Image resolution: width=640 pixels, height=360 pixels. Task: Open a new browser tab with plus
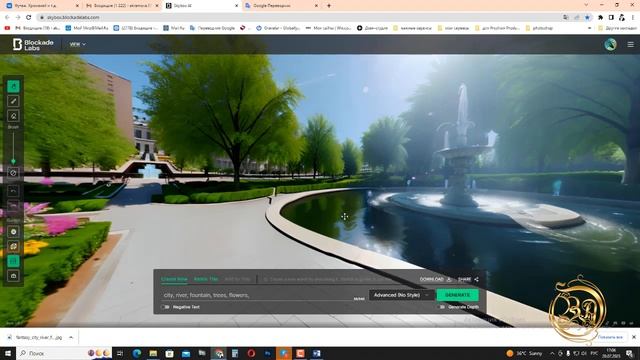click(x=329, y=6)
